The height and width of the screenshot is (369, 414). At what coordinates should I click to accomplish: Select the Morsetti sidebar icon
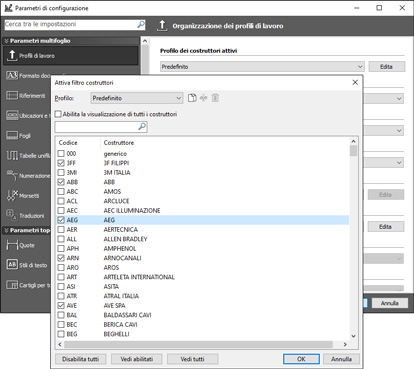pos(12,196)
